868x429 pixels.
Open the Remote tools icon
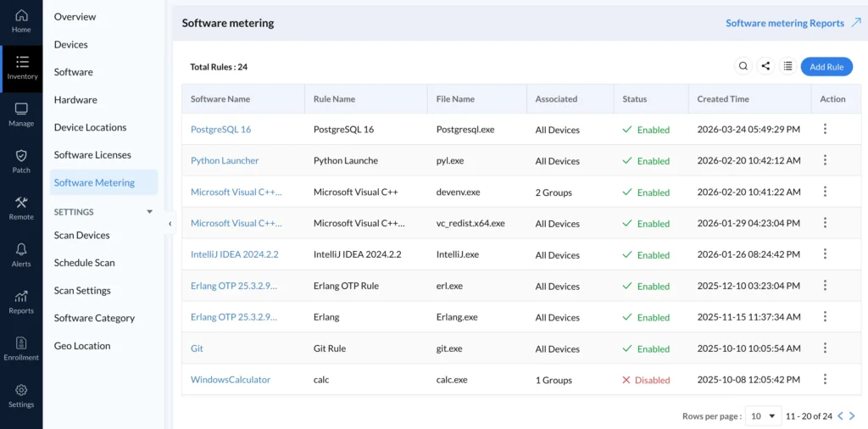(21, 203)
